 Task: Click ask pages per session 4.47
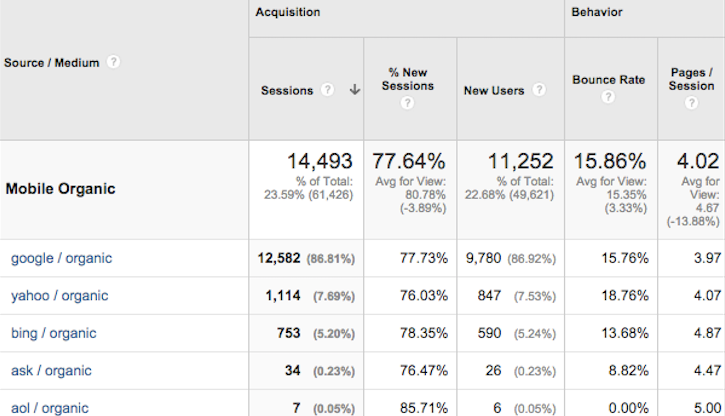click(707, 370)
